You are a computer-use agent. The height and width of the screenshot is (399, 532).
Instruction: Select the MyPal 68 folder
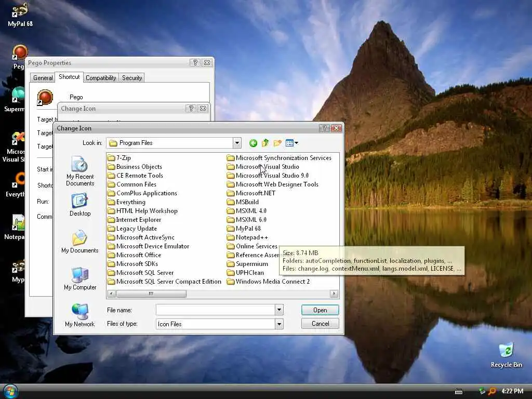[x=244, y=229]
